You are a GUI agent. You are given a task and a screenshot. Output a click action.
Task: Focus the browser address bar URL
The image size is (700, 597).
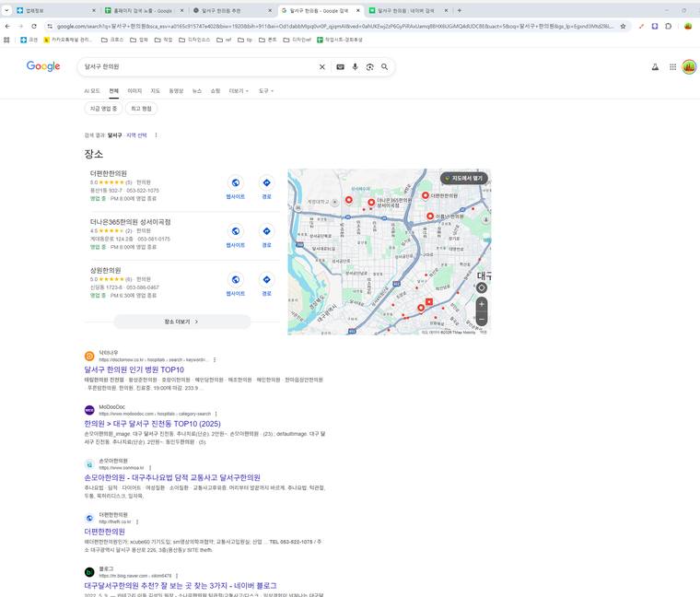[x=335, y=27]
